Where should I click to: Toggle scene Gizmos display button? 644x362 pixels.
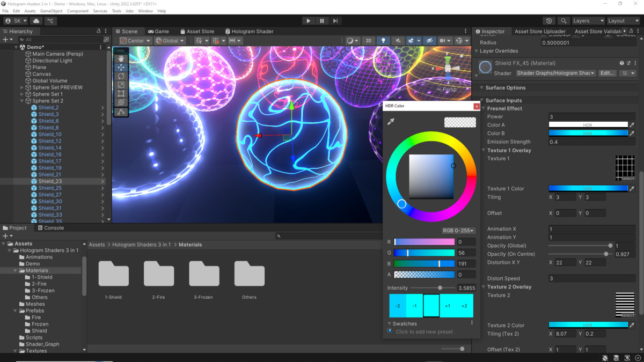pyautogui.click(x=459, y=41)
